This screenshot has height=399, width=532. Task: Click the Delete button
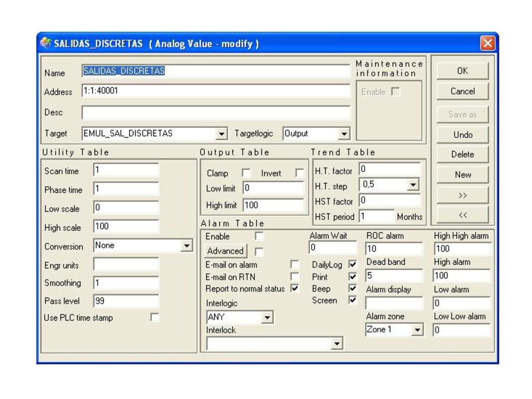[x=462, y=154]
